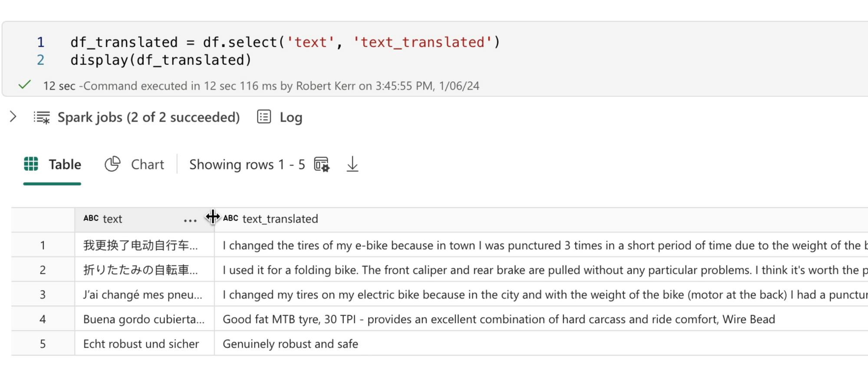Click inside code line 2 display call

tap(161, 60)
